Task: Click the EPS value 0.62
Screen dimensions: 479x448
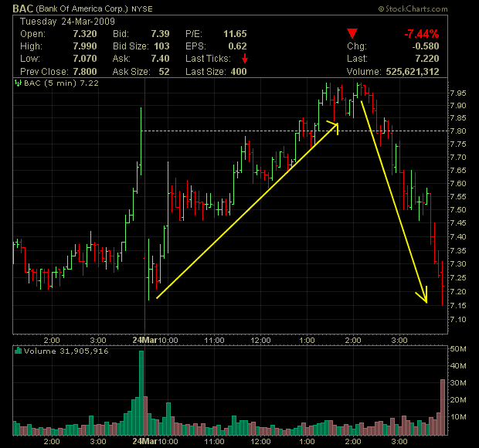Action: (237, 46)
